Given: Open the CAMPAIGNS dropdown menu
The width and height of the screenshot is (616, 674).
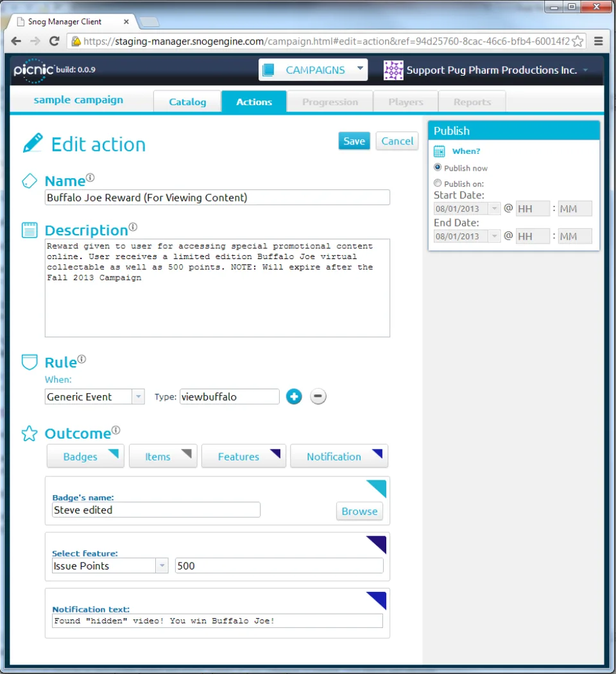Looking at the screenshot, I should pos(313,70).
